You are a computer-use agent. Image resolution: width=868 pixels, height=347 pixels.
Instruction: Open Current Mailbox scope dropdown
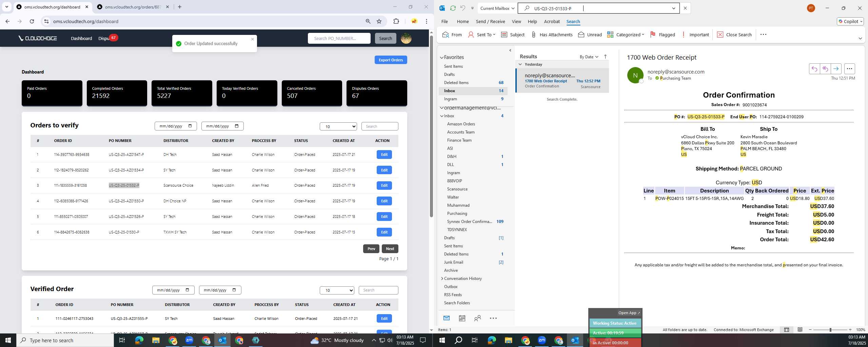point(497,8)
